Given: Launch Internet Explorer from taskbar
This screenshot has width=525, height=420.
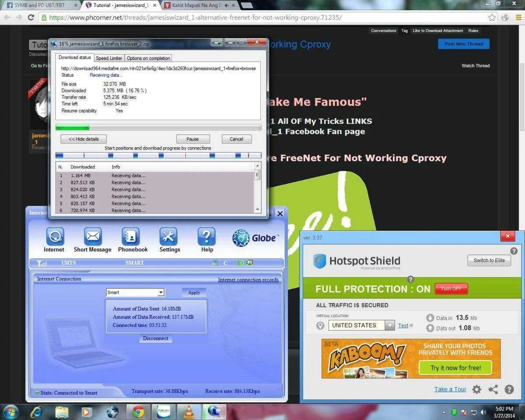Looking at the screenshot, I should 37,412.
